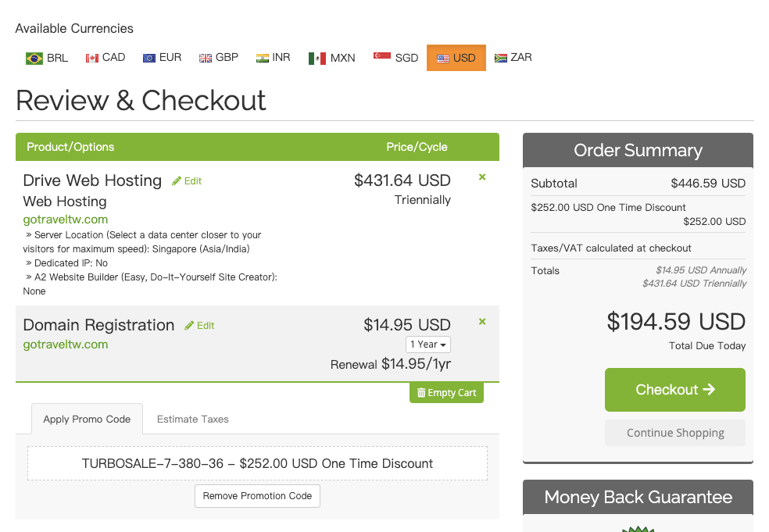This screenshot has height=532, width=769.
Task: Remove Domain Registration item from cart
Action: [482, 322]
